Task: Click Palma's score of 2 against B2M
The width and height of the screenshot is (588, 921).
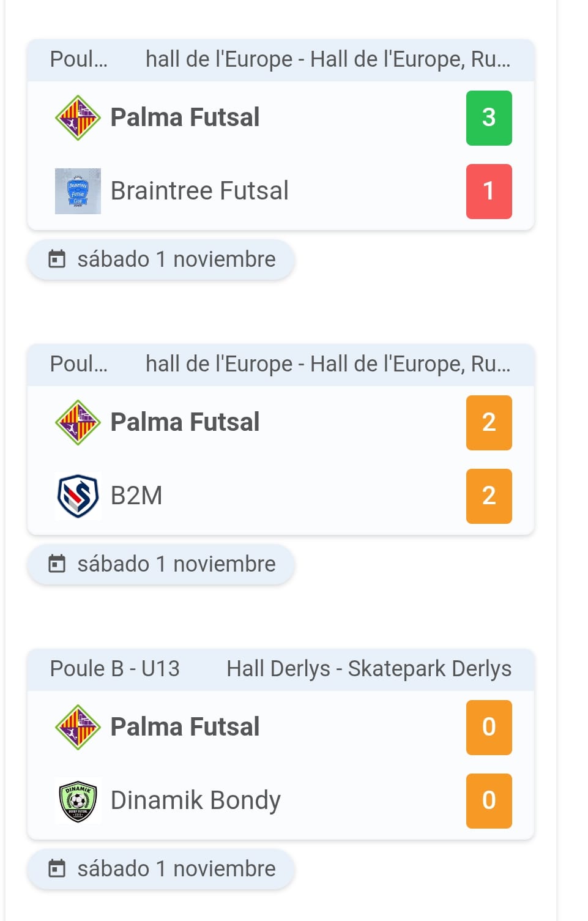Action: (489, 423)
